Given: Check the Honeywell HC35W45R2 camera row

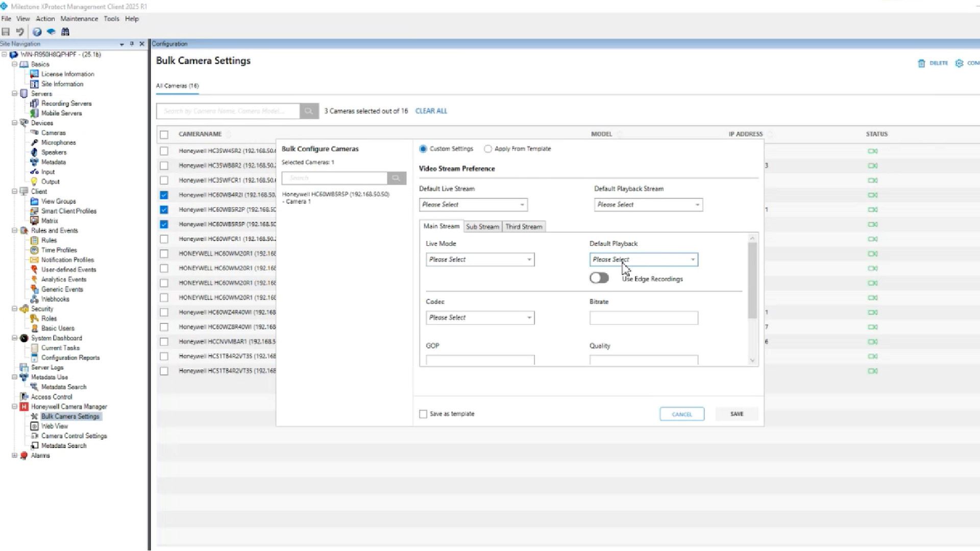Looking at the screenshot, I should 164,151.
